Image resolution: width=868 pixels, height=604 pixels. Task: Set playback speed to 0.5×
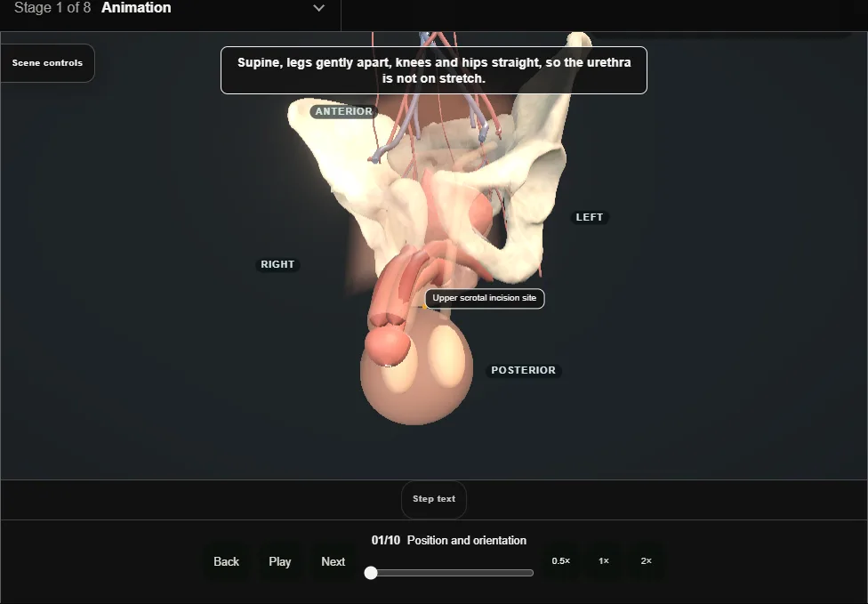point(561,561)
